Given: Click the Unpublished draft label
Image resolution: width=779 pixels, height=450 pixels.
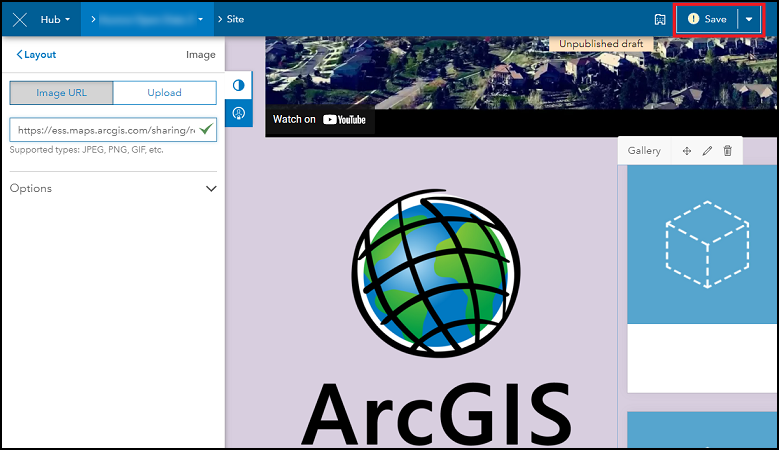Looking at the screenshot, I should [601, 44].
